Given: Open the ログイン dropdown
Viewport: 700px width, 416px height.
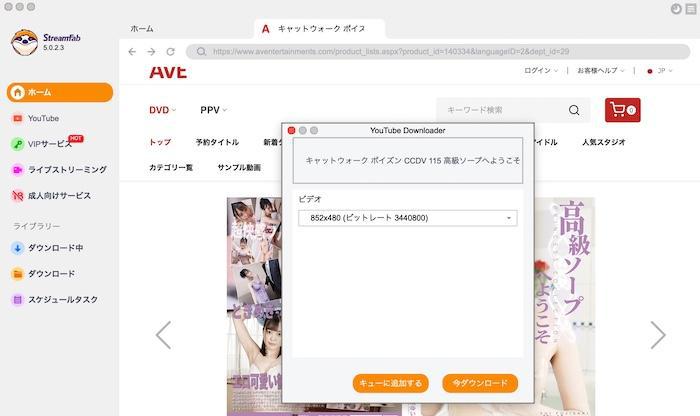Looking at the screenshot, I should 541,71.
